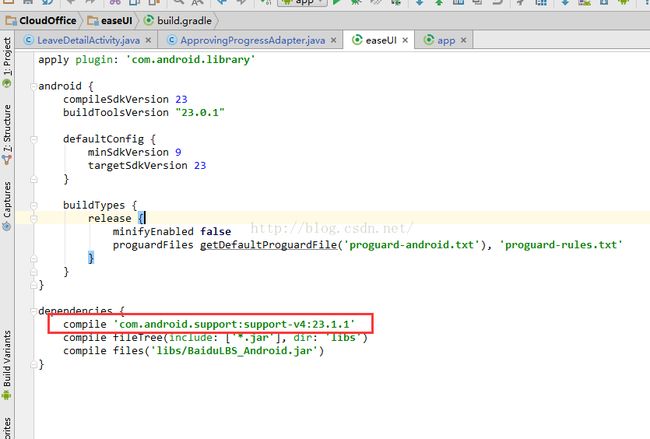
Task: Toggle the Structure side panel
Action: pos(7,133)
